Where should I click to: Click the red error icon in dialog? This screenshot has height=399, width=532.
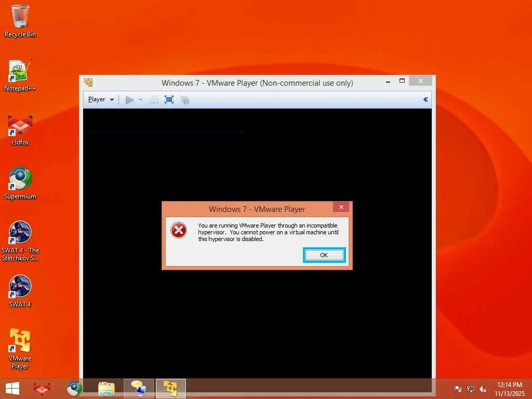tap(179, 230)
